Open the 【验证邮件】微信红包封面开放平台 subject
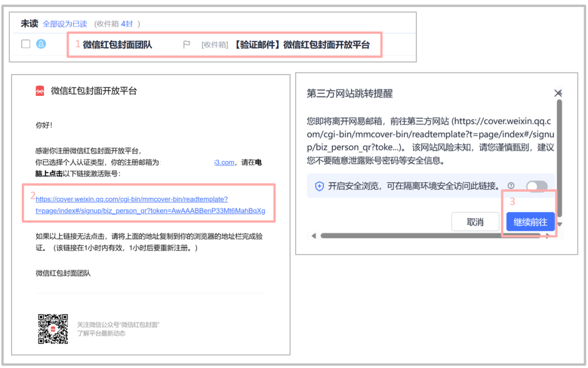The height and width of the screenshot is (368, 588). (301, 45)
